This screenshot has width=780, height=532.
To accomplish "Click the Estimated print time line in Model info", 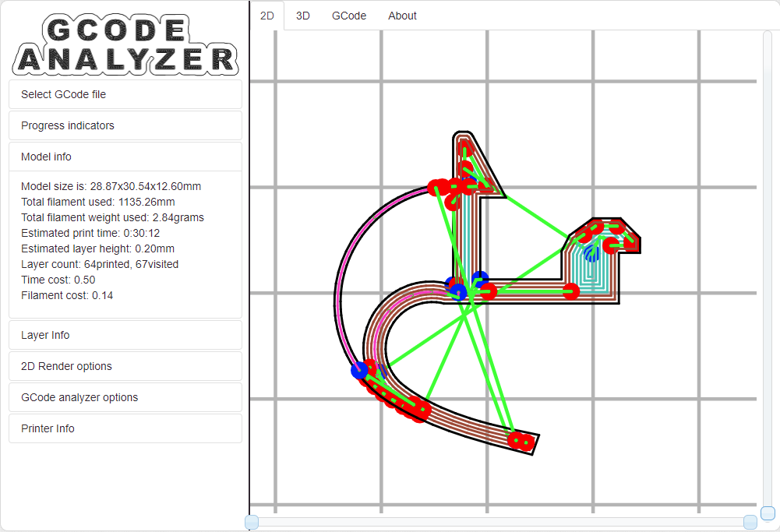I will 90,233.
